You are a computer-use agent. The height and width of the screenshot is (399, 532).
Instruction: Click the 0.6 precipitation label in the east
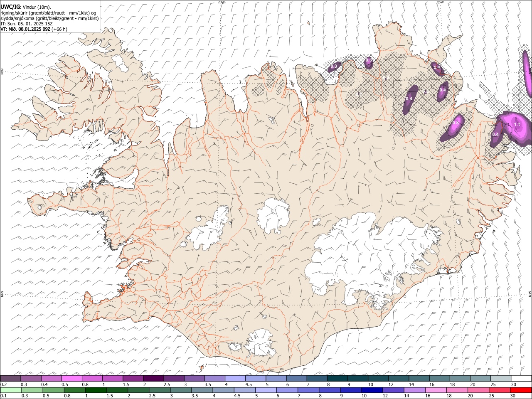[x=456, y=123]
